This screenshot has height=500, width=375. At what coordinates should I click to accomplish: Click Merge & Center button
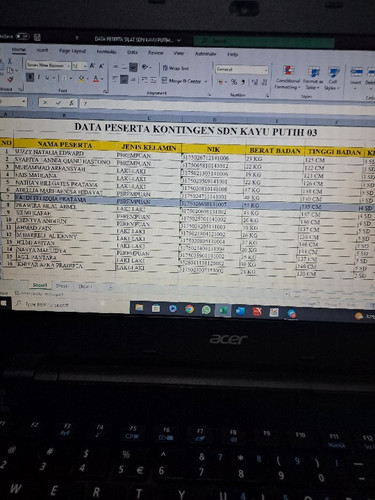(182, 81)
